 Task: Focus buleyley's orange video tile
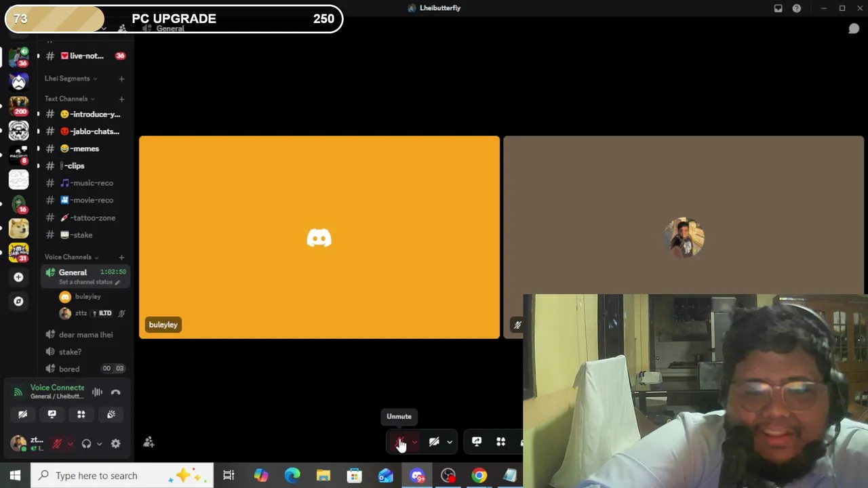click(319, 237)
